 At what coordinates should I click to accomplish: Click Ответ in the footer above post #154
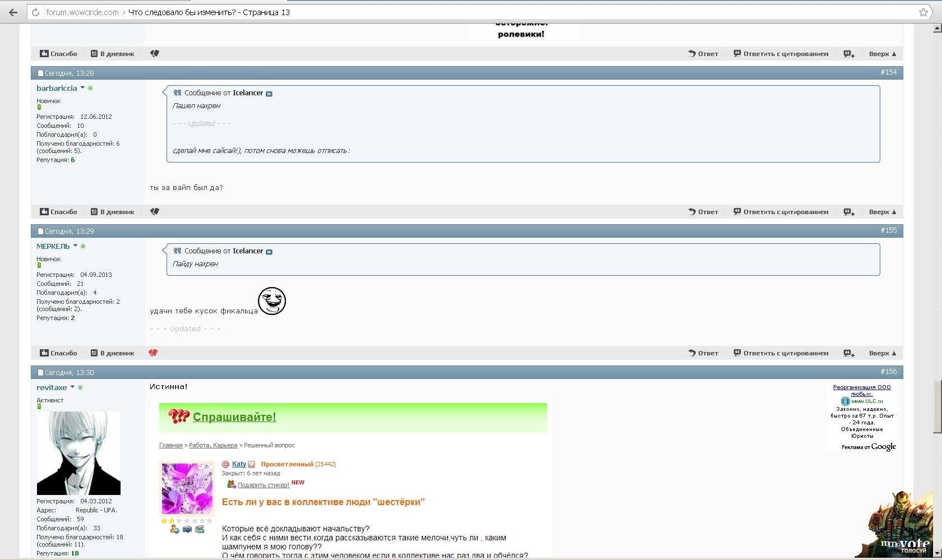coord(703,54)
